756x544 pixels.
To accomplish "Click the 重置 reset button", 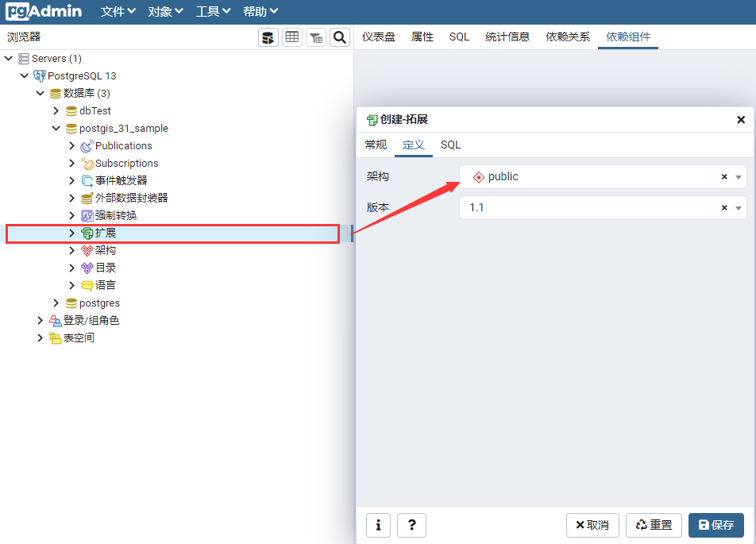I will 654,525.
